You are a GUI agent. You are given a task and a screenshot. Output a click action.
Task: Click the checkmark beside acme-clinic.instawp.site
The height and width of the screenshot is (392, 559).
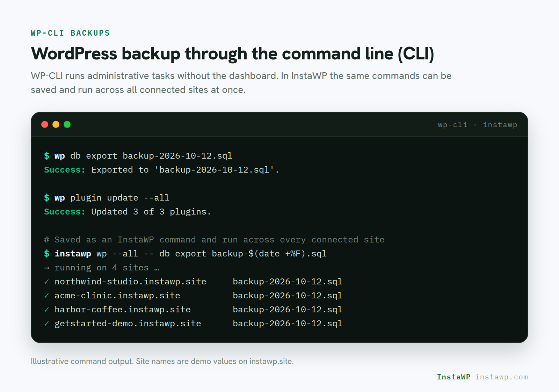[46, 296]
